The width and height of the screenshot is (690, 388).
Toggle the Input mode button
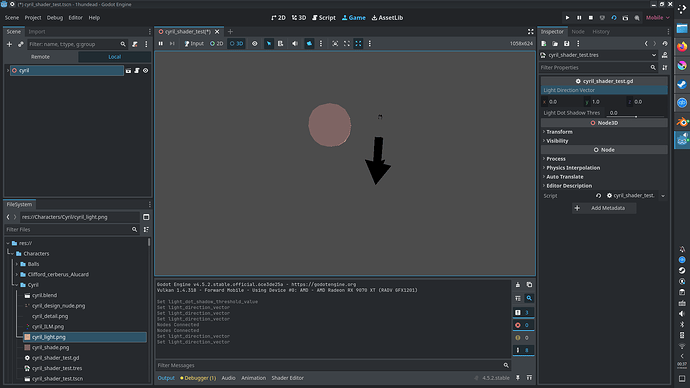(194, 44)
